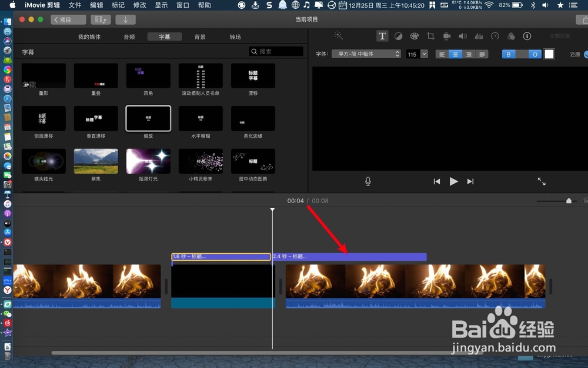588x368 pixels.
Task: Click the voiceover microphone icon
Action: tap(368, 181)
